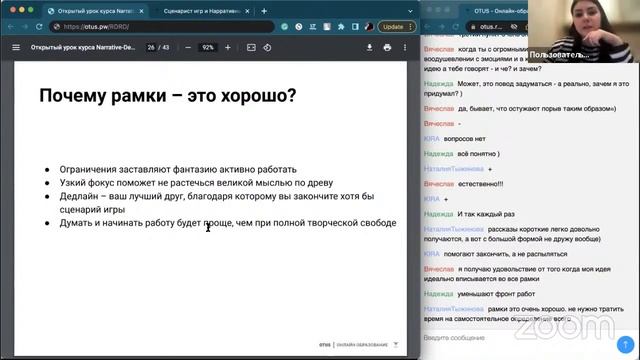Open the PDF viewer sidebar menu
640x360 pixels.
(x=16, y=47)
